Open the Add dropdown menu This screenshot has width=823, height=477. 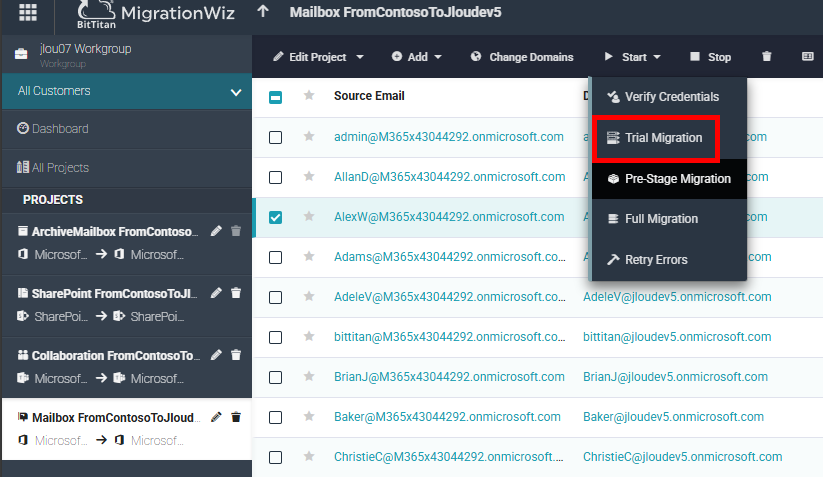[x=417, y=57]
